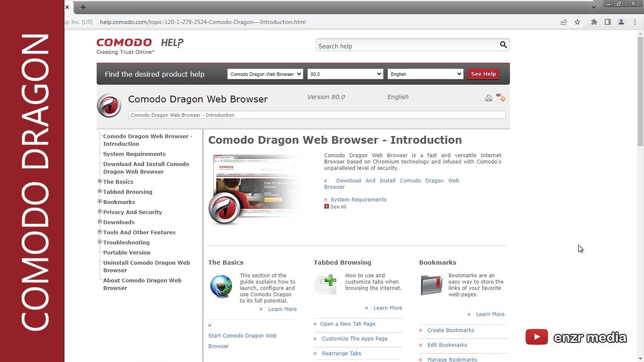The height and width of the screenshot is (362, 644).
Task: Open Uninstall Comodo Dragon Web Browser in sidebar
Action: [146, 266]
